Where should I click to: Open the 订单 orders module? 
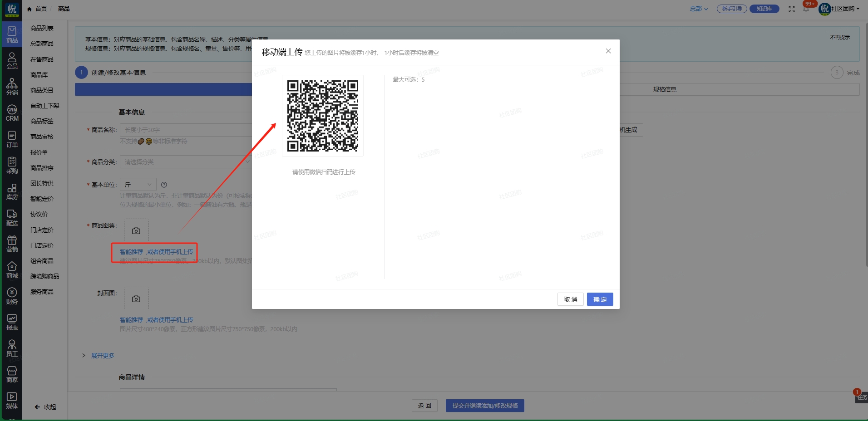click(12, 140)
